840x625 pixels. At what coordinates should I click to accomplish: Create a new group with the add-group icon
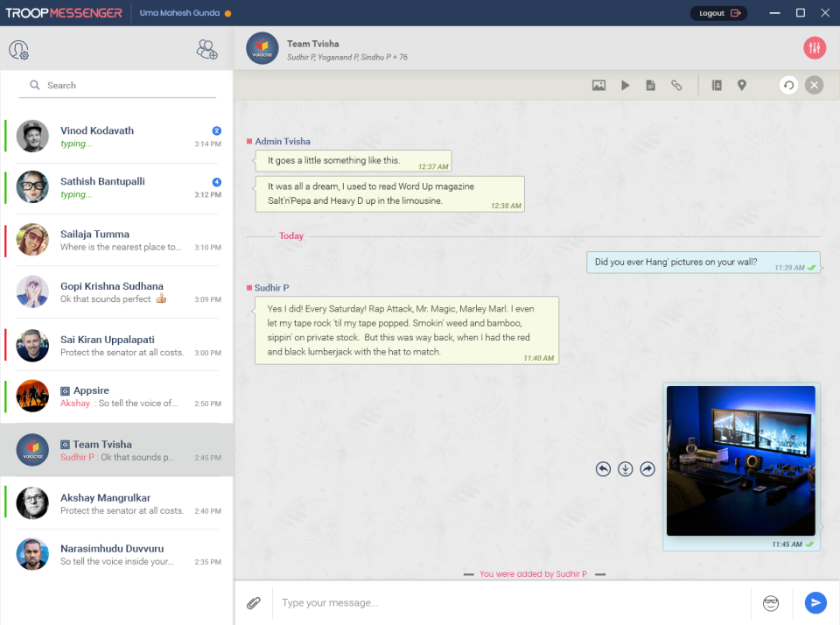point(206,50)
